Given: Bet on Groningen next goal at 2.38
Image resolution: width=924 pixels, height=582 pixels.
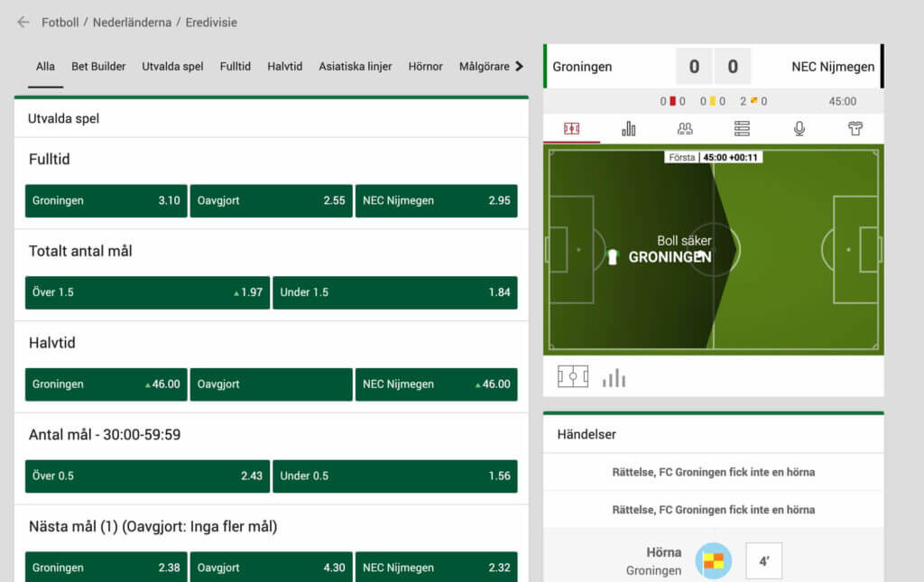Looking at the screenshot, I should (x=106, y=567).
